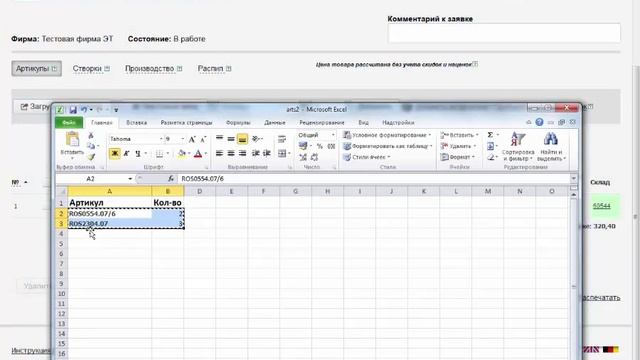Select the column D header
640x360 pixels.
click(x=200, y=191)
